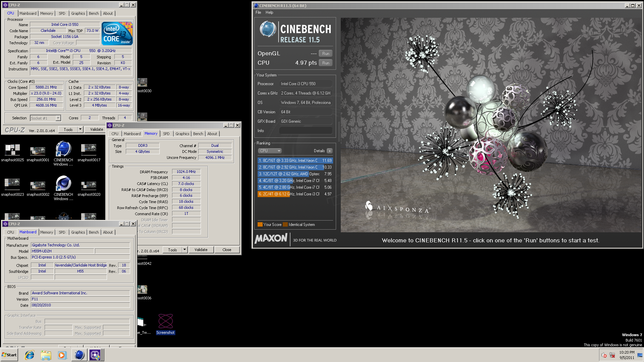
Task: Click Validate in Memory CPU-Z window
Action: [201, 250]
